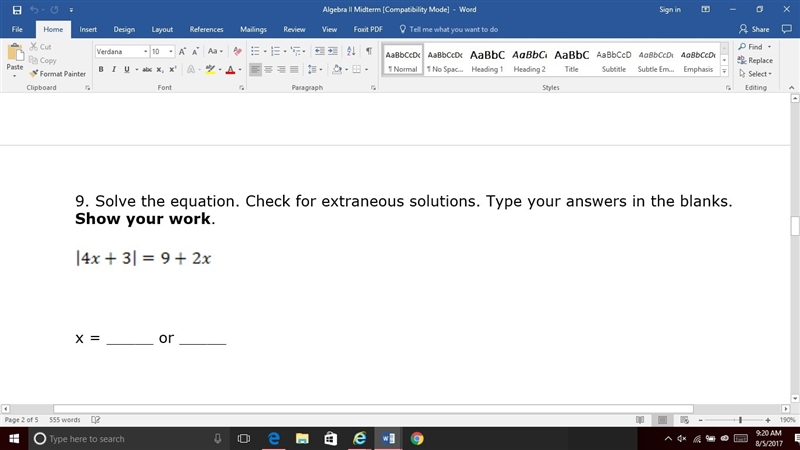Switch to the Insert ribbon tab
This screenshot has width=800, height=450.
(x=88, y=30)
